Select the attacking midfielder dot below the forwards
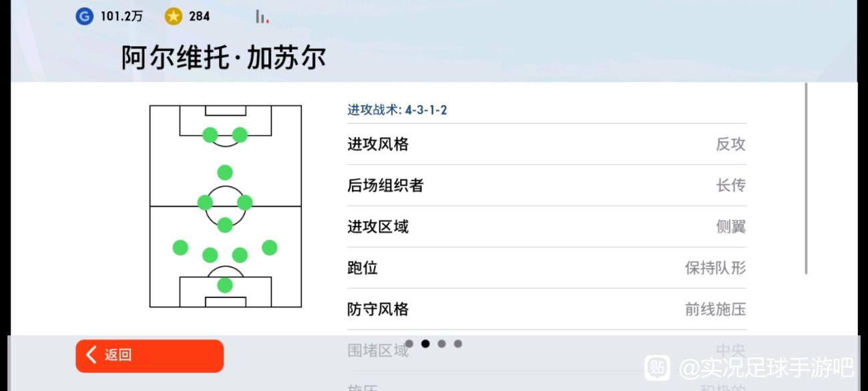The width and height of the screenshot is (868, 391). pos(225,172)
